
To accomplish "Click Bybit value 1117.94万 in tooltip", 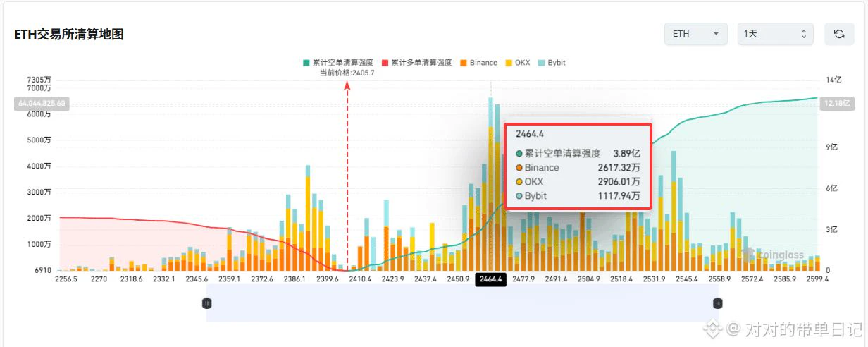I will tap(621, 196).
